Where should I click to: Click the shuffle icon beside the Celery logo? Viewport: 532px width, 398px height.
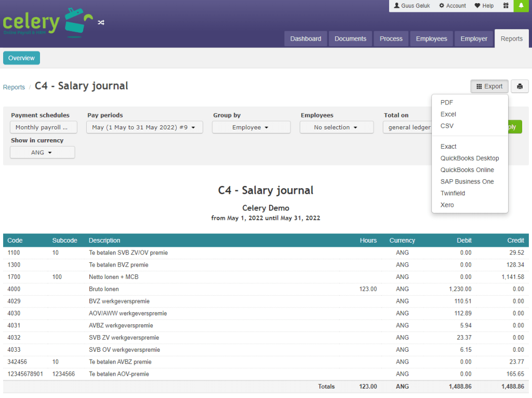101,22
